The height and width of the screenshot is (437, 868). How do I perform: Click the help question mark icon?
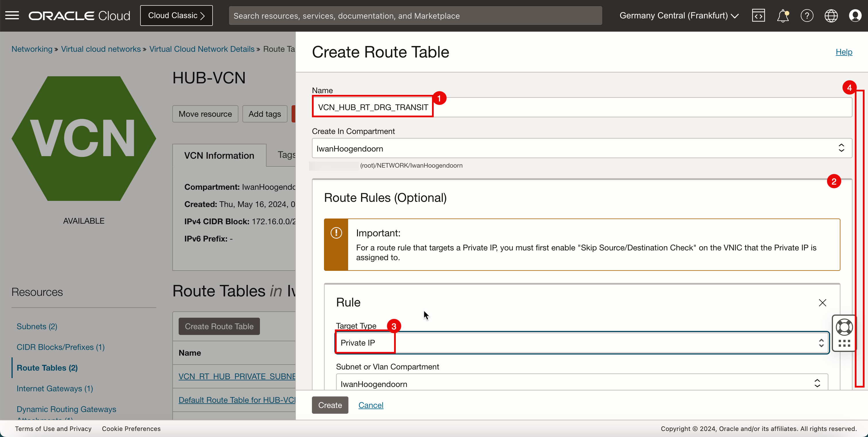[806, 16]
